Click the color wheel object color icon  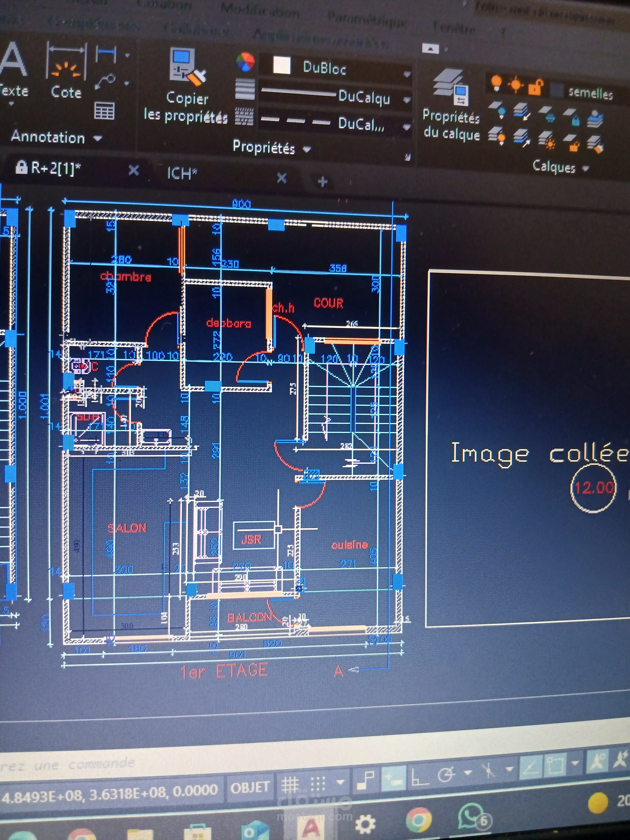245,62
